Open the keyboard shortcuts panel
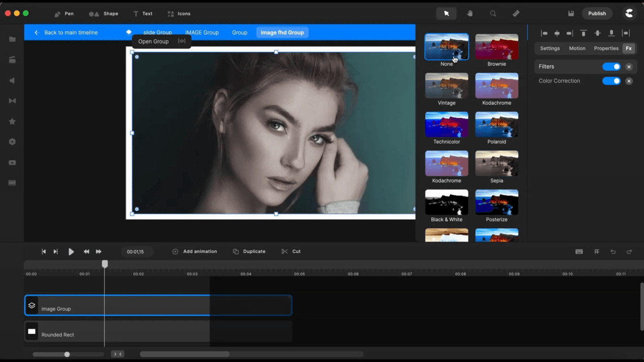Screen dimensions: 644x362 tap(579, 251)
